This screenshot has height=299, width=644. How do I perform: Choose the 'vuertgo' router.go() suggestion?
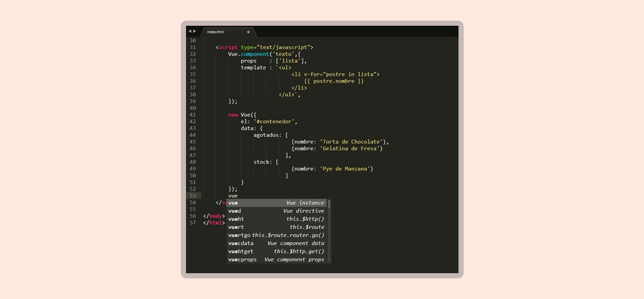(x=277, y=235)
